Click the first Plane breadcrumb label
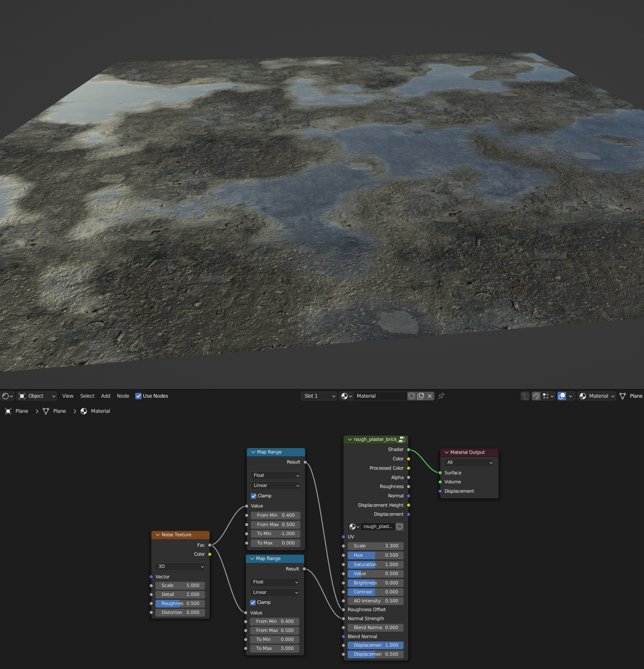The width and height of the screenshot is (644, 669). pyautogui.click(x=22, y=411)
